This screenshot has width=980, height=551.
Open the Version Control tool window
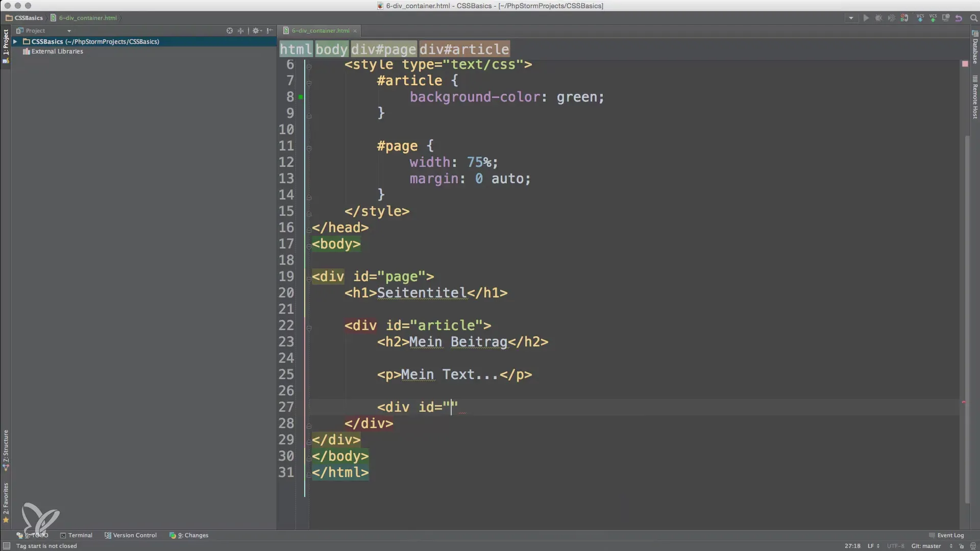tap(131, 535)
